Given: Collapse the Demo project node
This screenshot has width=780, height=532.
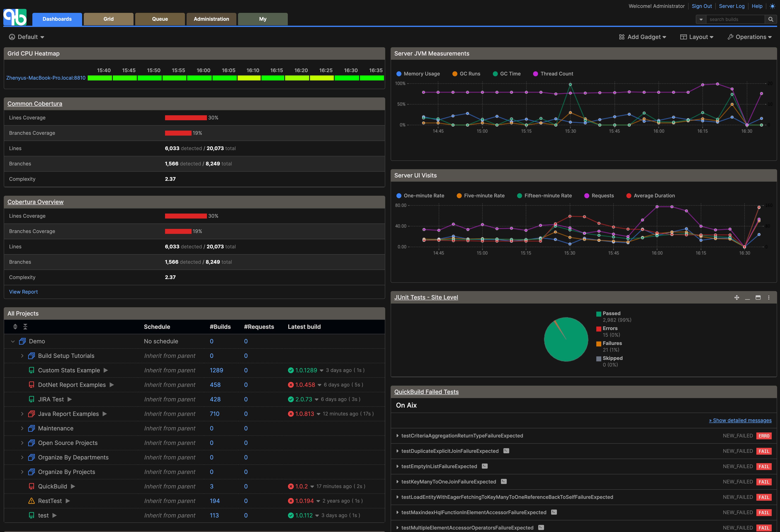Looking at the screenshot, I should [13, 341].
